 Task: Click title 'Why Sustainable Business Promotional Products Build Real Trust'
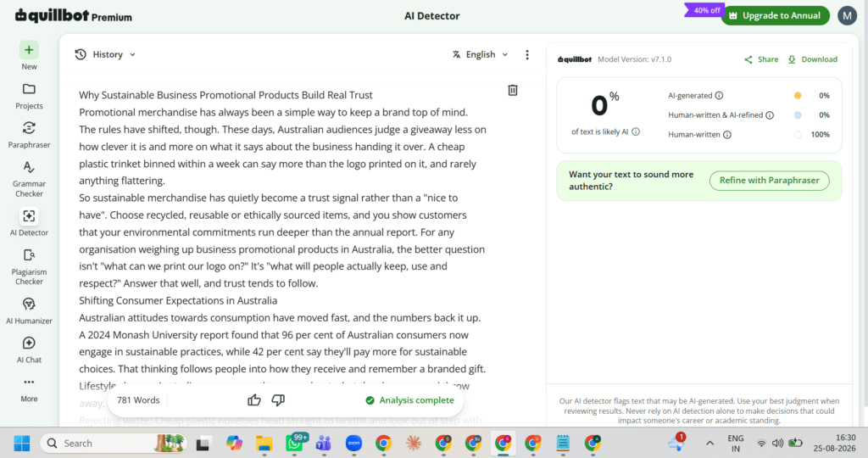(x=225, y=95)
